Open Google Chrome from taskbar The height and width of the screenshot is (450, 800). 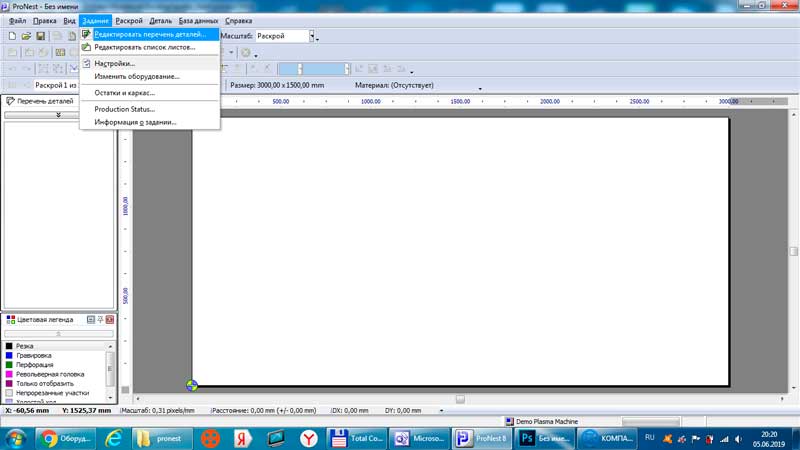[x=65, y=438]
